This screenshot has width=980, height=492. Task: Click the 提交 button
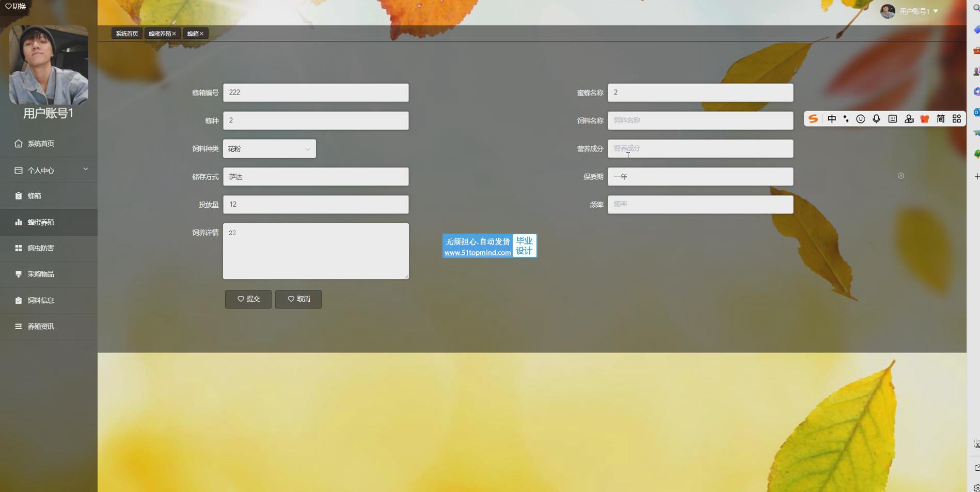coord(248,299)
